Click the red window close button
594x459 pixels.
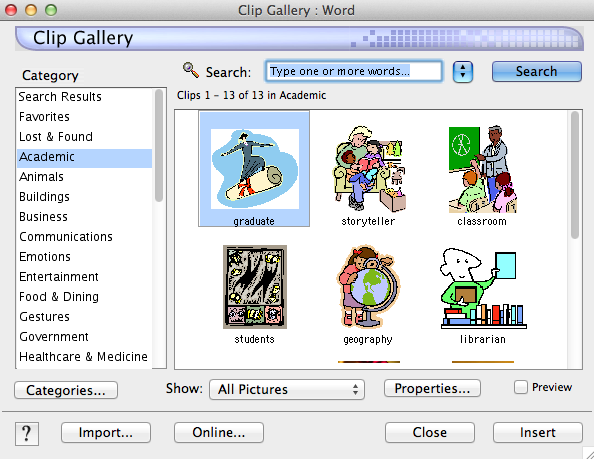pos(11,10)
